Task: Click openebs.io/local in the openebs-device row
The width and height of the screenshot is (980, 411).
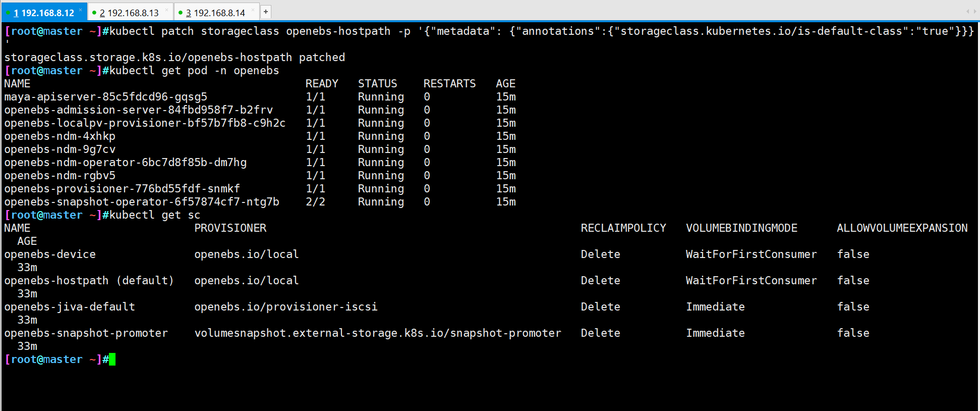Action: pos(247,254)
